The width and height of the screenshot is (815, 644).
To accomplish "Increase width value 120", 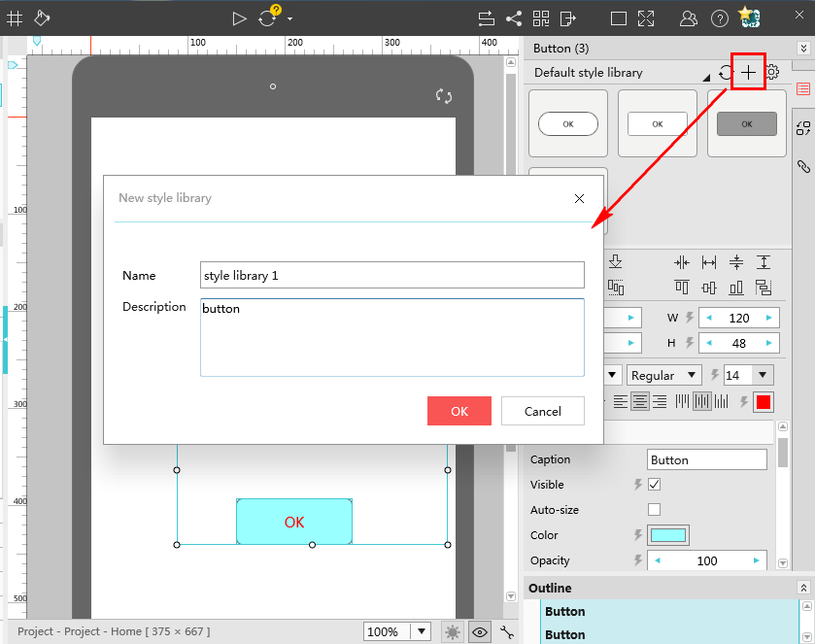I will click(x=768, y=318).
